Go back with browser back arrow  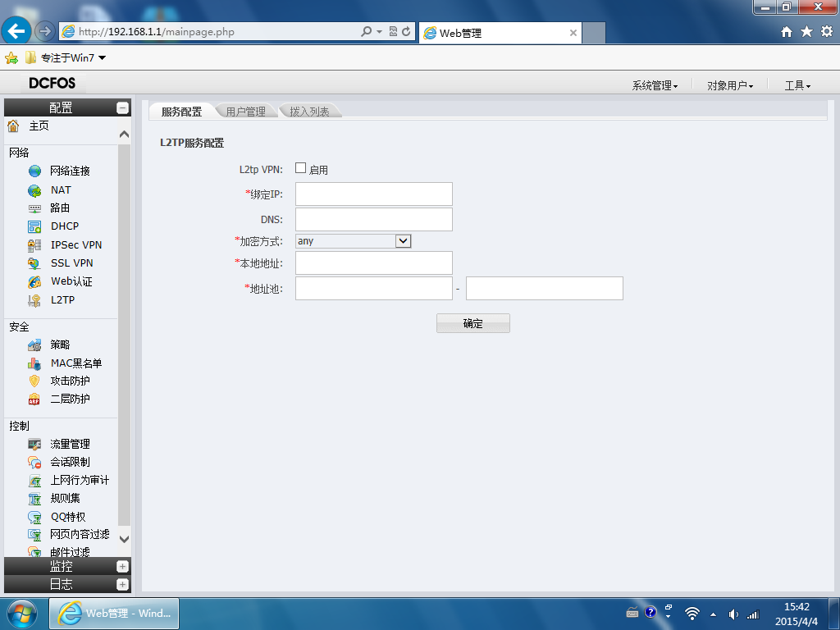tap(16, 31)
